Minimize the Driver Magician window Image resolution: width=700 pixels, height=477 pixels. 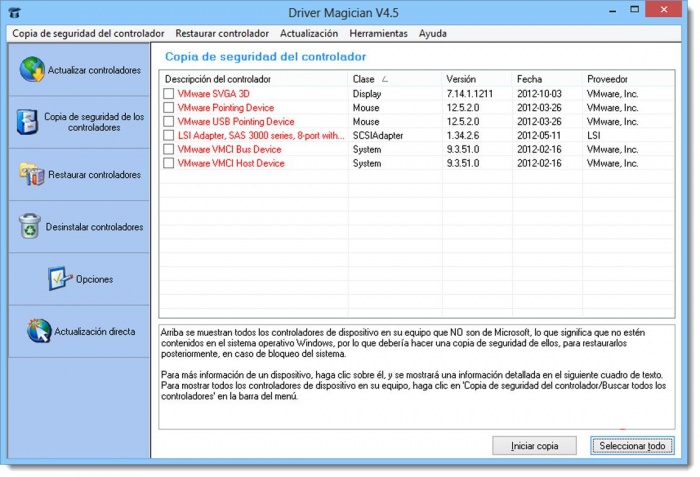point(612,10)
